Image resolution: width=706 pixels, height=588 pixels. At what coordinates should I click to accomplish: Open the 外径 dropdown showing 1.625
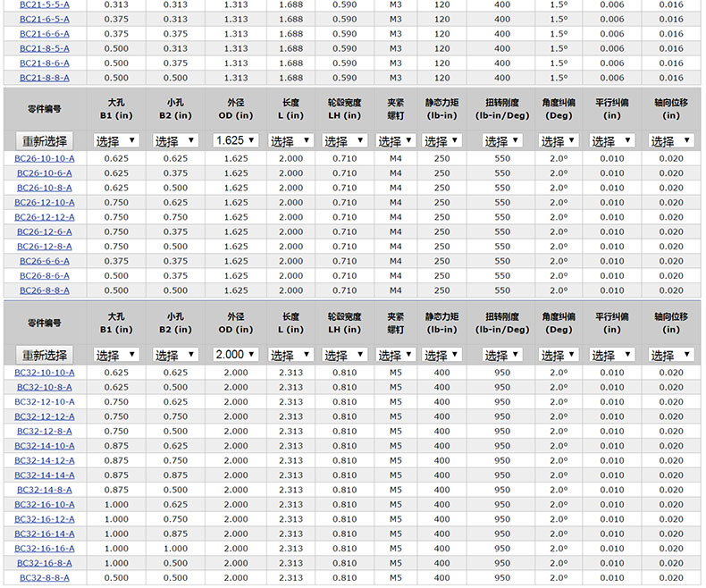tap(236, 141)
